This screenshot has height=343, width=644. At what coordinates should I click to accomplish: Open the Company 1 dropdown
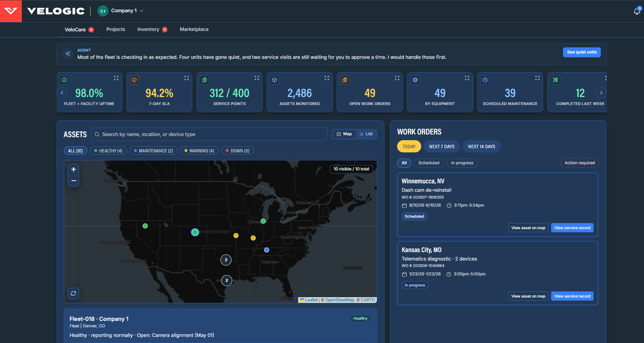coord(121,11)
